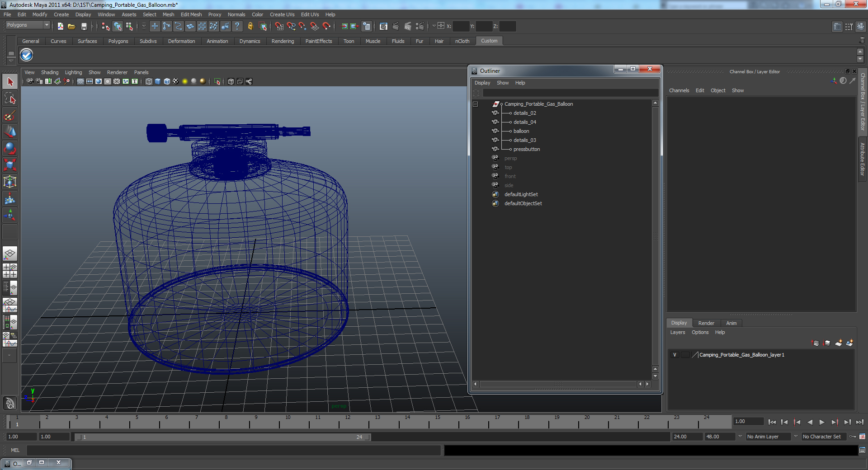Open the Create UVs menu
The height and width of the screenshot is (470, 868).
(282, 14)
